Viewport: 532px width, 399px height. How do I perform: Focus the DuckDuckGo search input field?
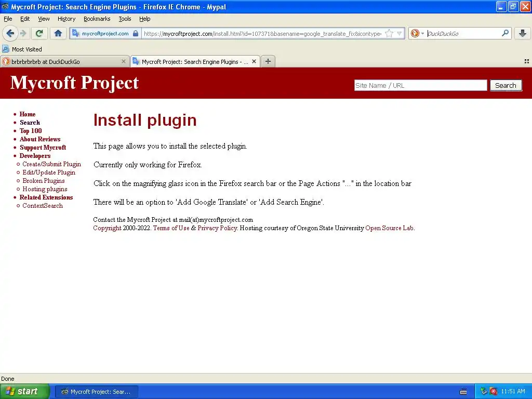[x=463, y=33]
